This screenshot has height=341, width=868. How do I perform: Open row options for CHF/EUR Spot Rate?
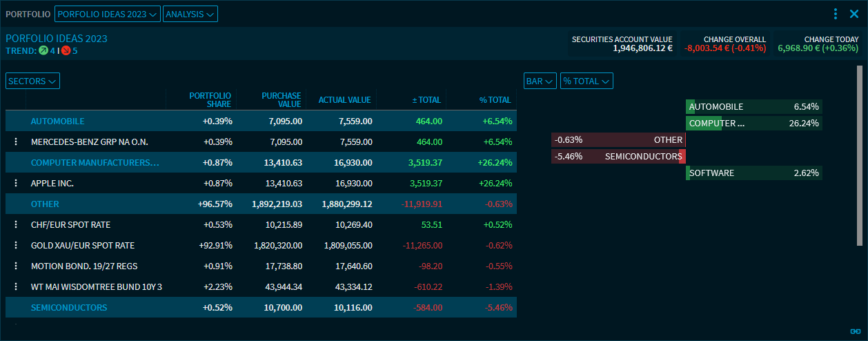click(x=15, y=224)
